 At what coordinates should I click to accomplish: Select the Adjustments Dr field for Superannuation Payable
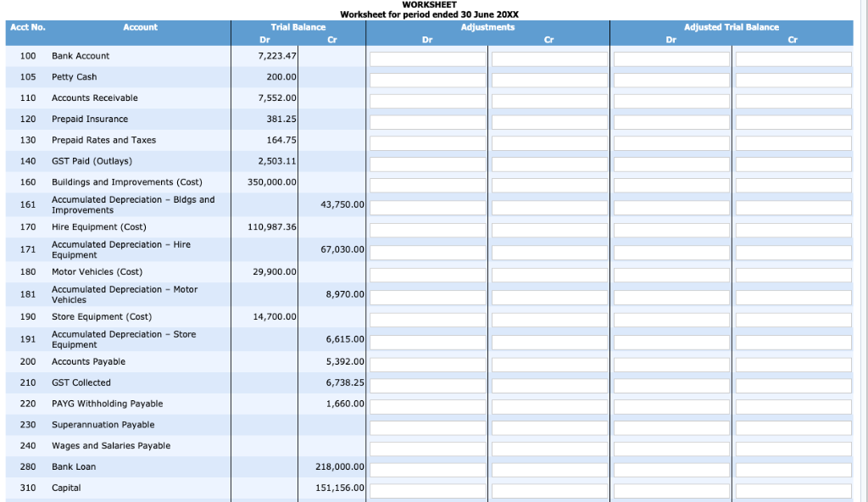[x=427, y=427]
